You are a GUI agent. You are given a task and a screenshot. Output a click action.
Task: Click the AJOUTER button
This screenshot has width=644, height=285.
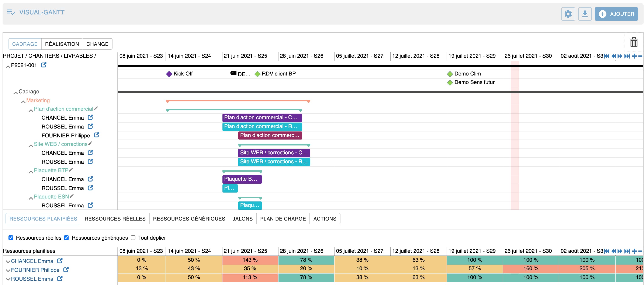coord(616,14)
